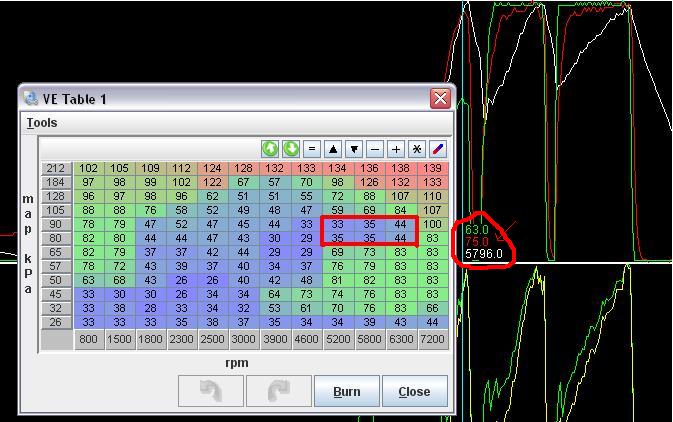Click the 800 rpm axis bin
This screenshot has width=673, height=422.
click(x=88, y=340)
